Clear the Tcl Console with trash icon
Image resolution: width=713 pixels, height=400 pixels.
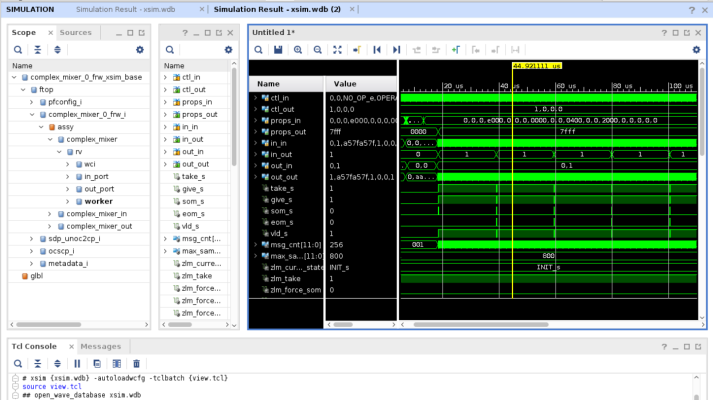[136, 363]
